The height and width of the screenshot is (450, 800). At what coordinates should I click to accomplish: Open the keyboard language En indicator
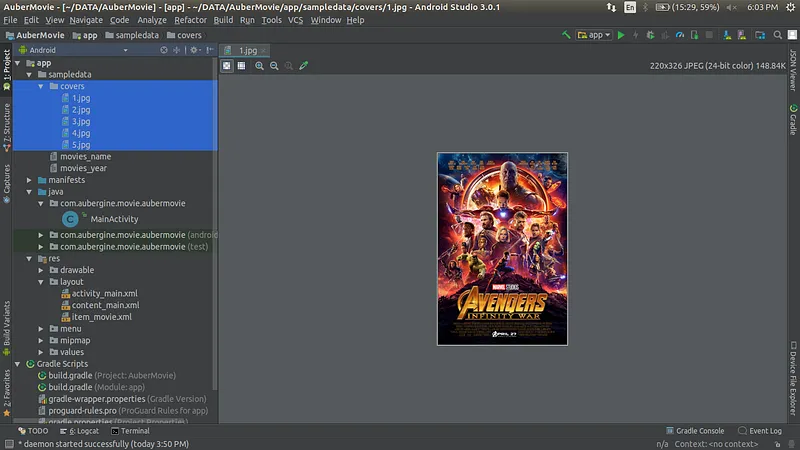coord(630,7)
